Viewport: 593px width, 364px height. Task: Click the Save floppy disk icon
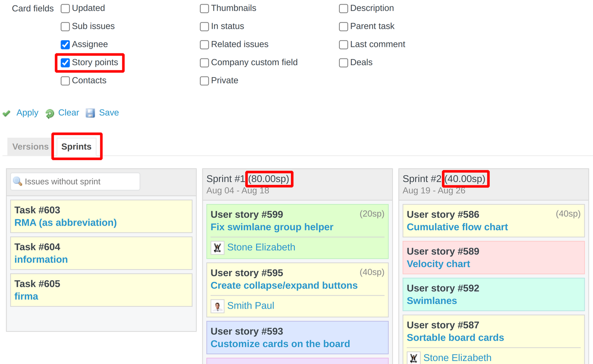[90, 113]
